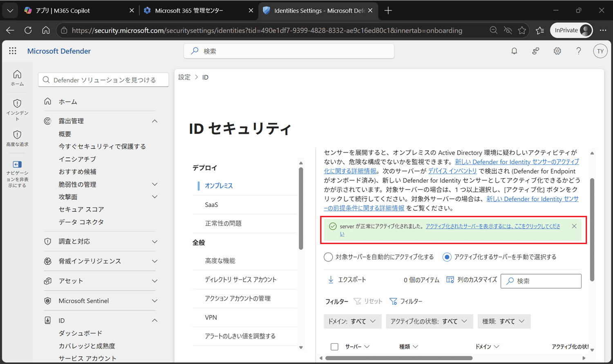Click the settings breadcrumb link
This screenshot has height=364, width=613.
pos(184,77)
